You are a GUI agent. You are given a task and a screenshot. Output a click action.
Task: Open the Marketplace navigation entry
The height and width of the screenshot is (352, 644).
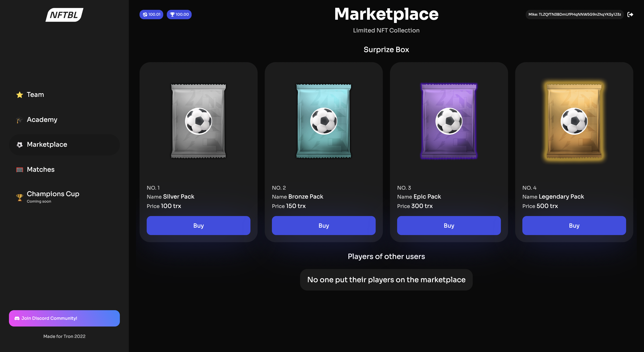(x=47, y=144)
